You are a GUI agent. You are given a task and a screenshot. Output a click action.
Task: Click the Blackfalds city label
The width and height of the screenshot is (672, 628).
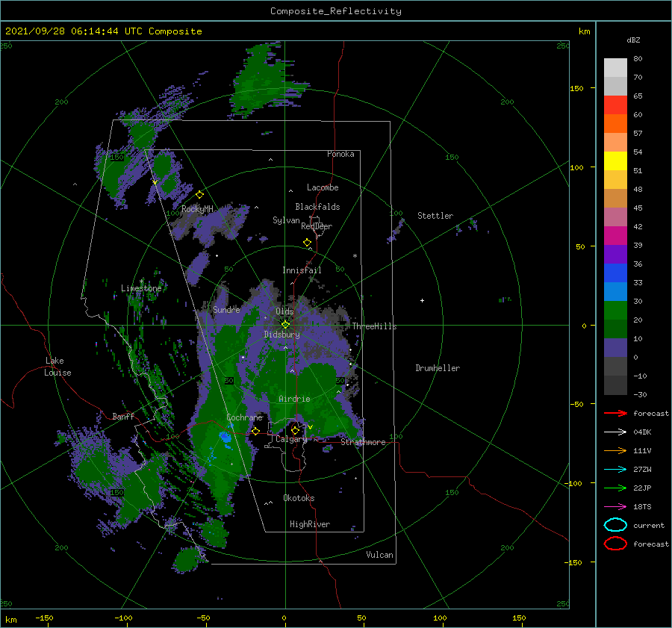[317, 207]
